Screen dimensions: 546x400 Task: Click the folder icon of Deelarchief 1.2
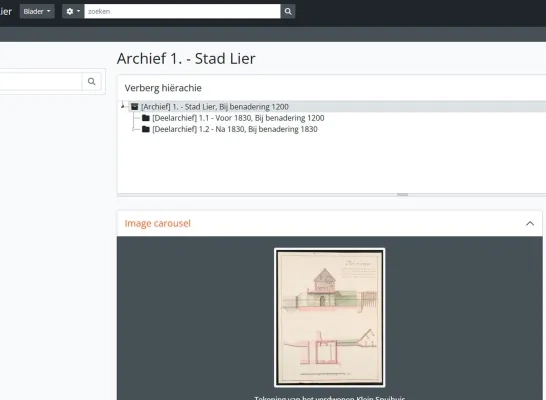[x=146, y=129]
